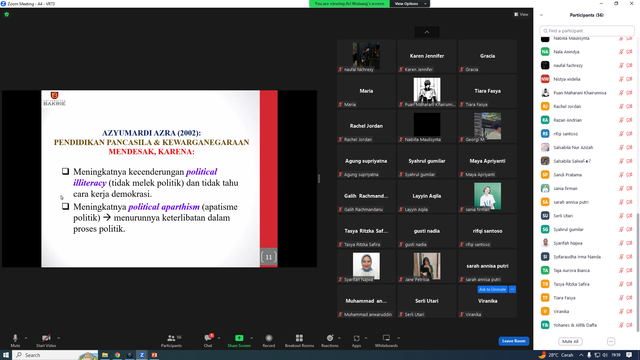
Task: Collapse the Participants panel chevron
Action: click(x=541, y=15)
